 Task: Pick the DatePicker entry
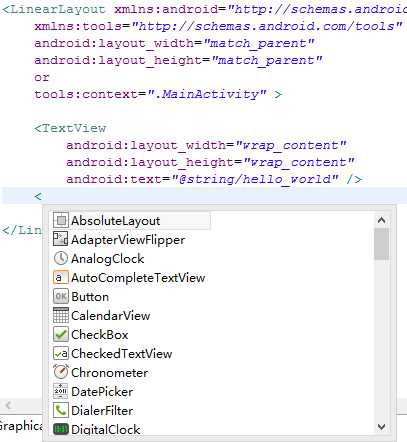point(102,392)
